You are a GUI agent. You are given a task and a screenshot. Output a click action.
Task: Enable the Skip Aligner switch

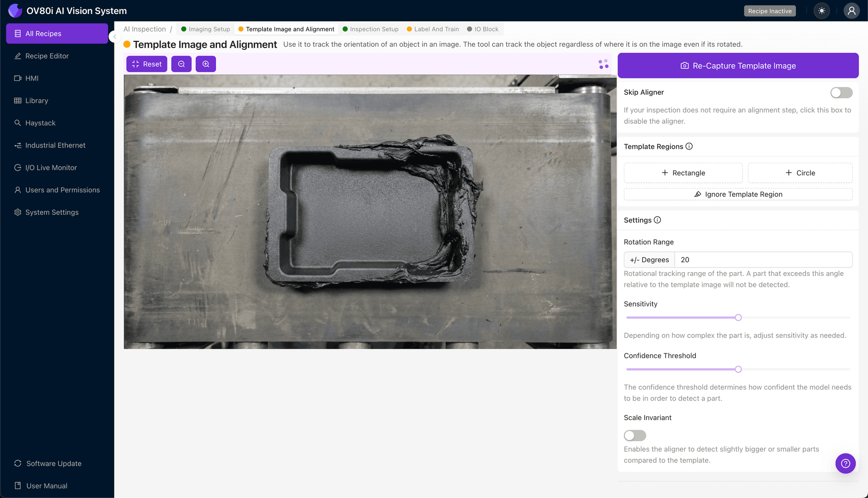coord(841,92)
